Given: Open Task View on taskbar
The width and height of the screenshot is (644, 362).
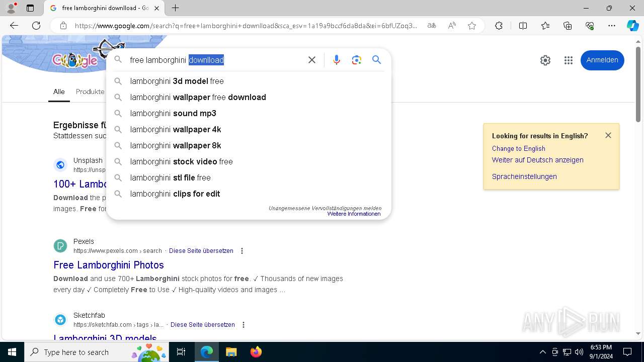Looking at the screenshot, I should [x=181, y=352].
